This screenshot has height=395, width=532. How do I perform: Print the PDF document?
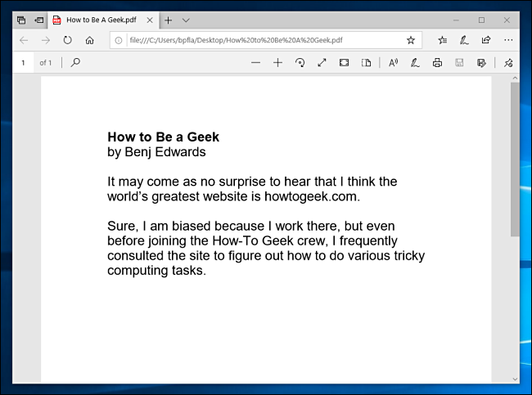437,63
